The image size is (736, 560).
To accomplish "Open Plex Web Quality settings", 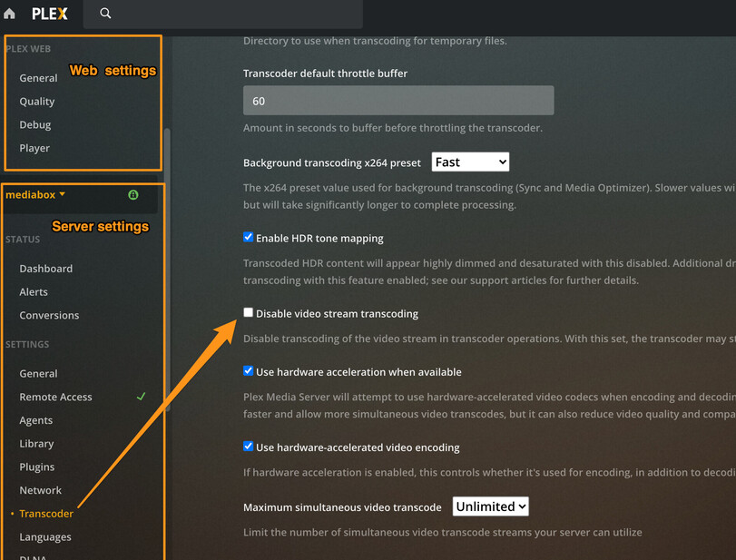I will click(37, 102).
